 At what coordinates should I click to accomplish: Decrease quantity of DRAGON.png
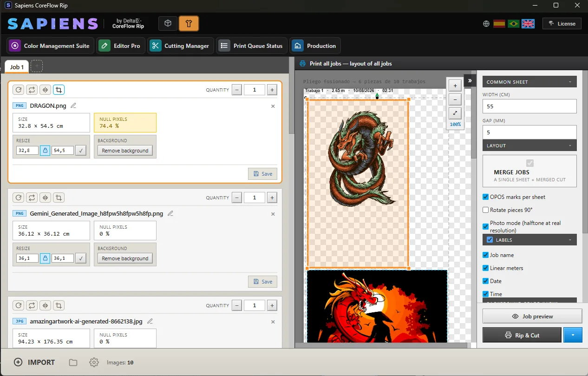pos(237,90)
